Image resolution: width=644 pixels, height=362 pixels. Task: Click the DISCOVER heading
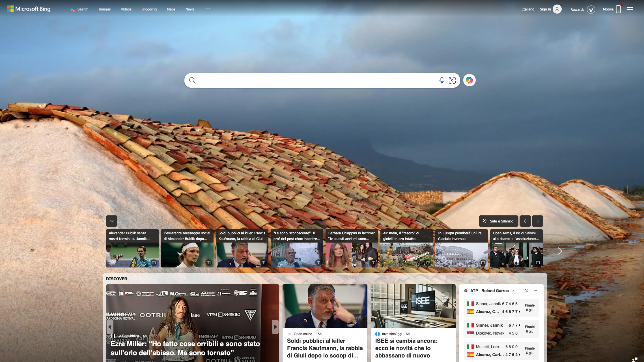click(x=117, y=279)
